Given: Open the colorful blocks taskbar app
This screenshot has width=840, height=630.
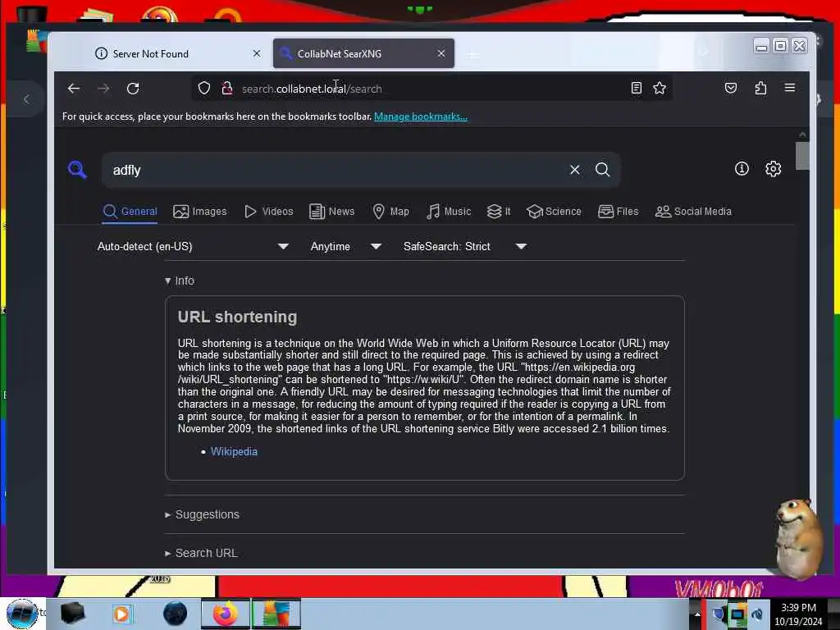Looking at the screenshot, I should [x=276, y=614].
